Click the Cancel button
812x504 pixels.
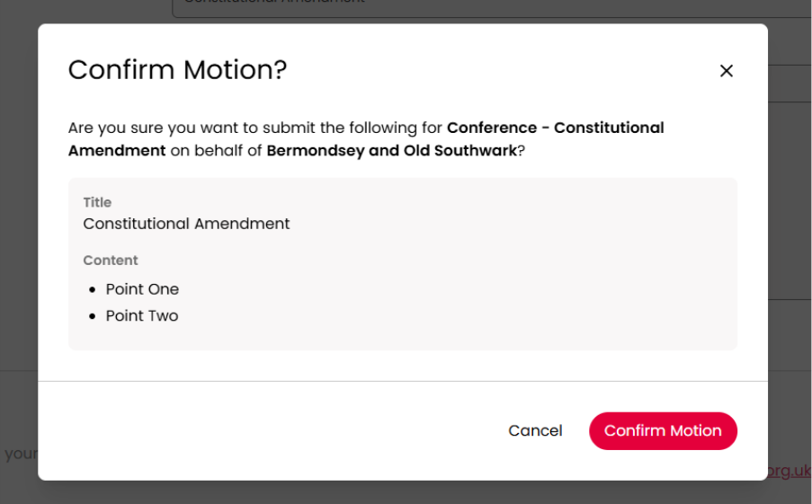tap(535, 431)
